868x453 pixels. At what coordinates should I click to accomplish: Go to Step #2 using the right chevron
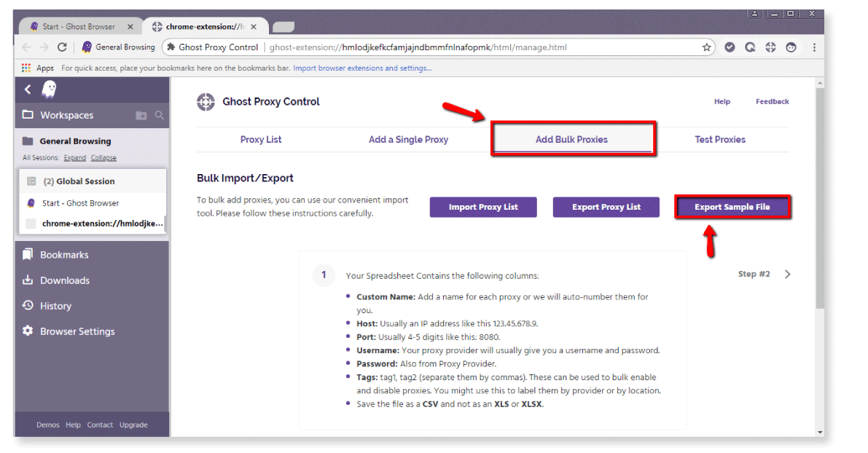pyautogui.click(x=787, y=275)
